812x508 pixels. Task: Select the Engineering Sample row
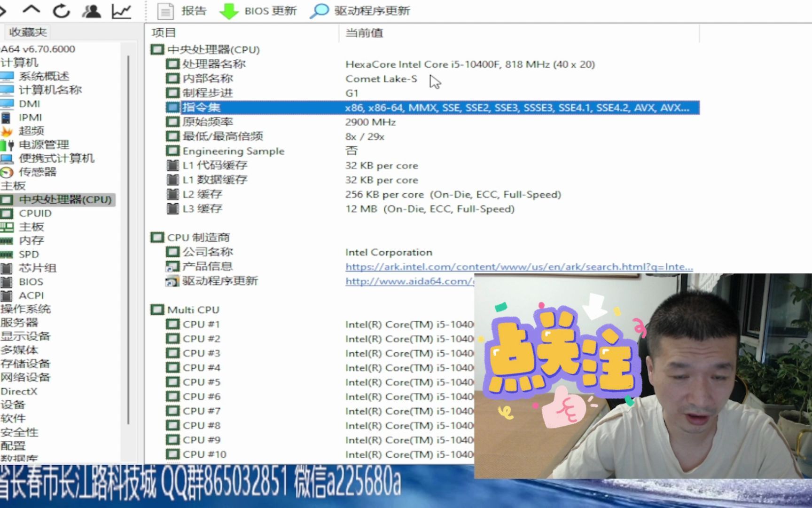tap(432, 151)
